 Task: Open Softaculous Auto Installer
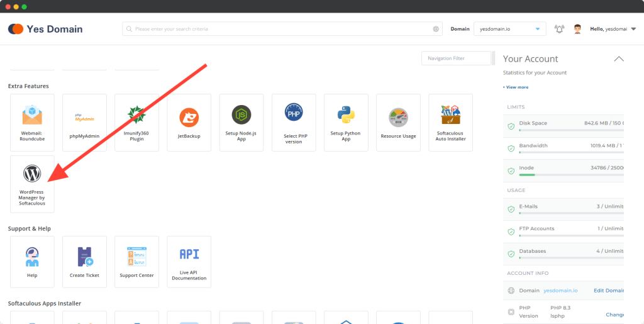450,123
